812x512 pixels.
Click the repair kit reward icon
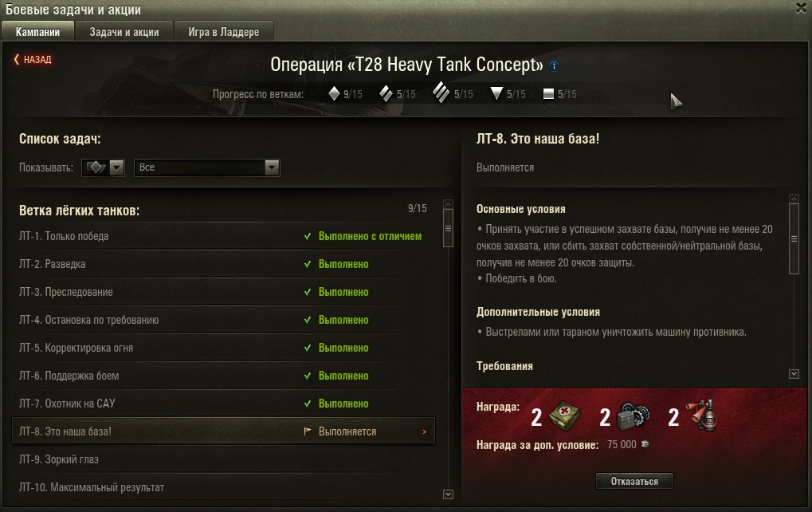(634, 416)
